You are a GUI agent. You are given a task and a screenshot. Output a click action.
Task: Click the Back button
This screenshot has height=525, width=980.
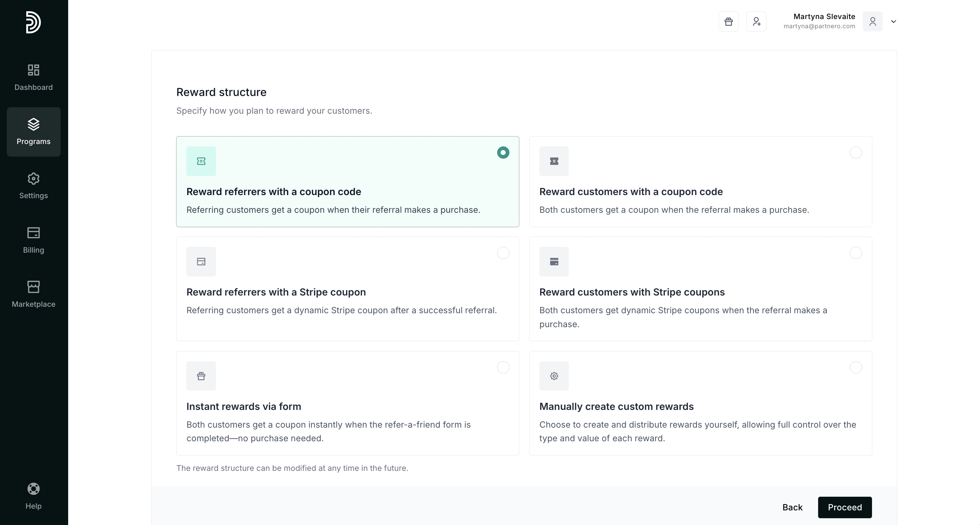(792, 507)
